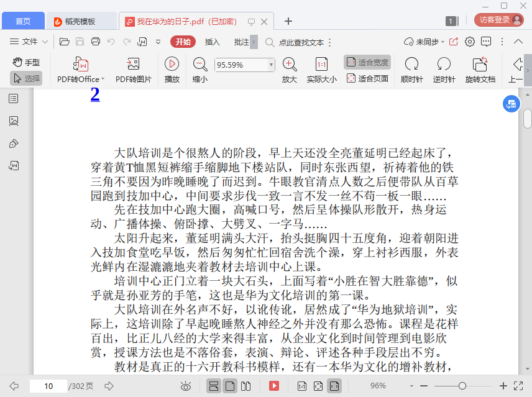Open the annotation pen sidebar icon
The image size is (532, 397).
[x=14, y=144]
